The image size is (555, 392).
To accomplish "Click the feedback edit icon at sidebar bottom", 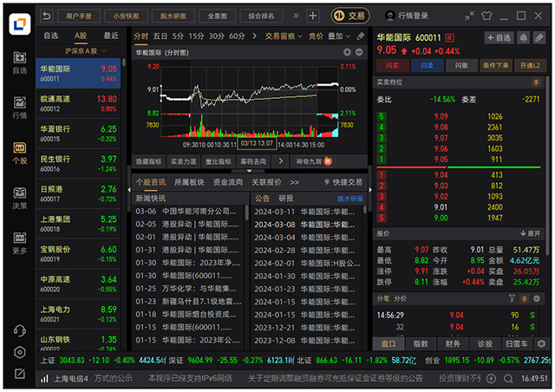I will (x=20, y=373).
